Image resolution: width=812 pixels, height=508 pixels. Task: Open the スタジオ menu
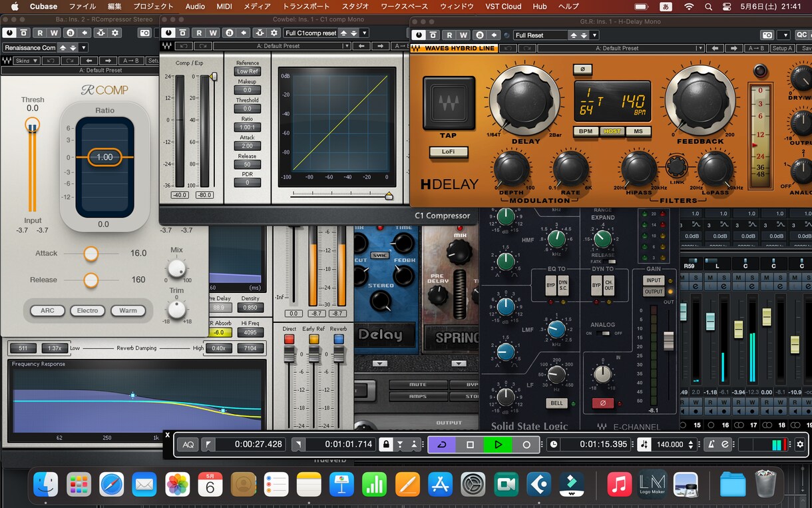(x=355, y=6)
